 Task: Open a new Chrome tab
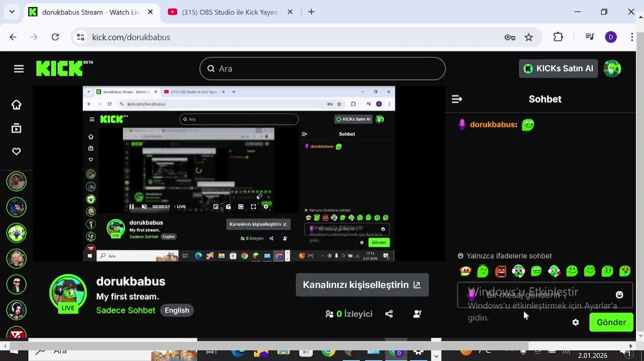pyautogui.click(x=311, y=12)
